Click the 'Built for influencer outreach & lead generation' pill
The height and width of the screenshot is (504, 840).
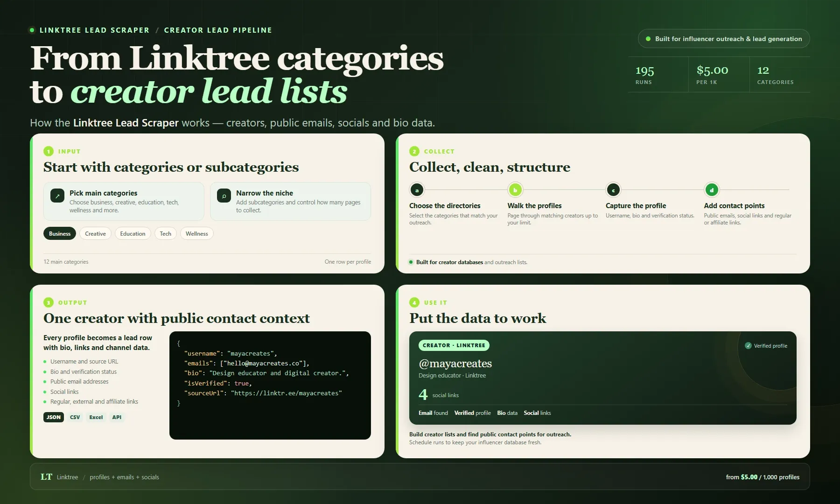pyautogui.click(x=724, y=39)
